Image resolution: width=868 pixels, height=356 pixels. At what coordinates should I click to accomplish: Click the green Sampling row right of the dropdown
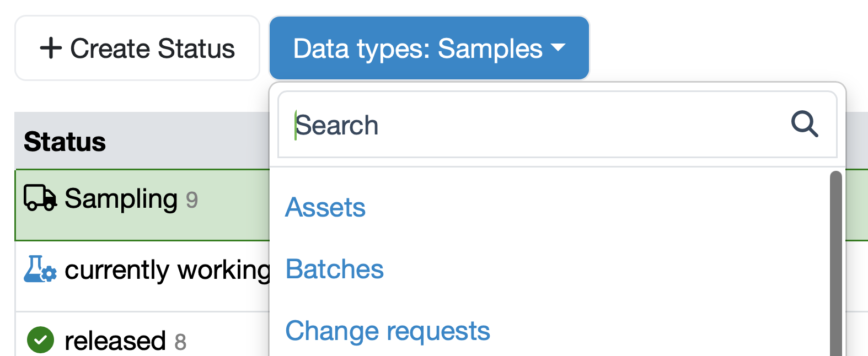[x=856, y=205]
